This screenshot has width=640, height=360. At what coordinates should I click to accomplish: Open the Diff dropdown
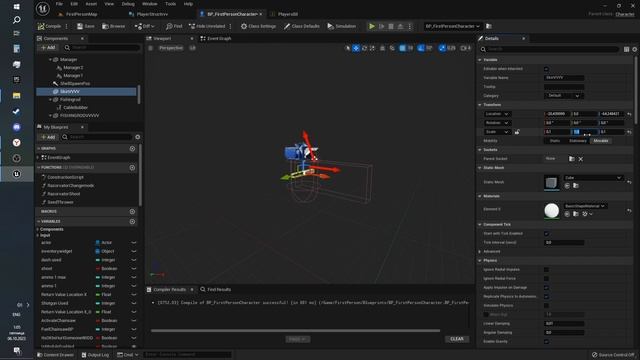[145, 26]
